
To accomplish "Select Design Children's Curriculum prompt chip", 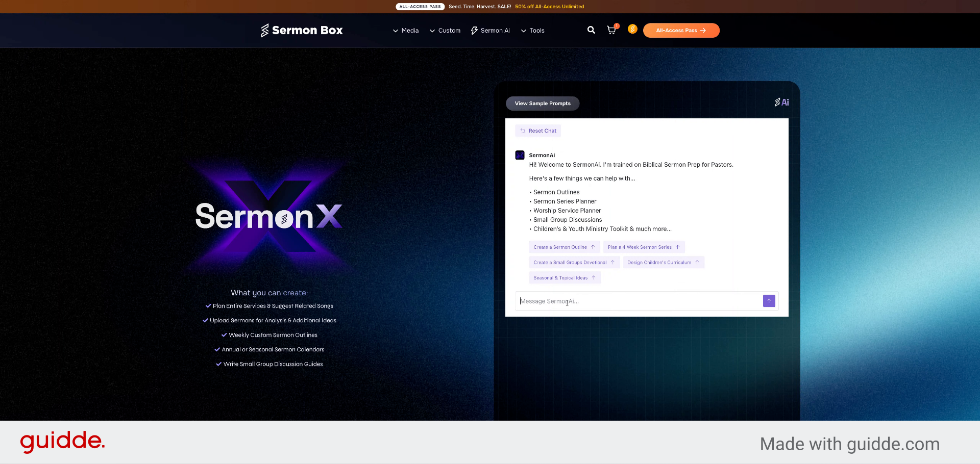I will [663, 263].
